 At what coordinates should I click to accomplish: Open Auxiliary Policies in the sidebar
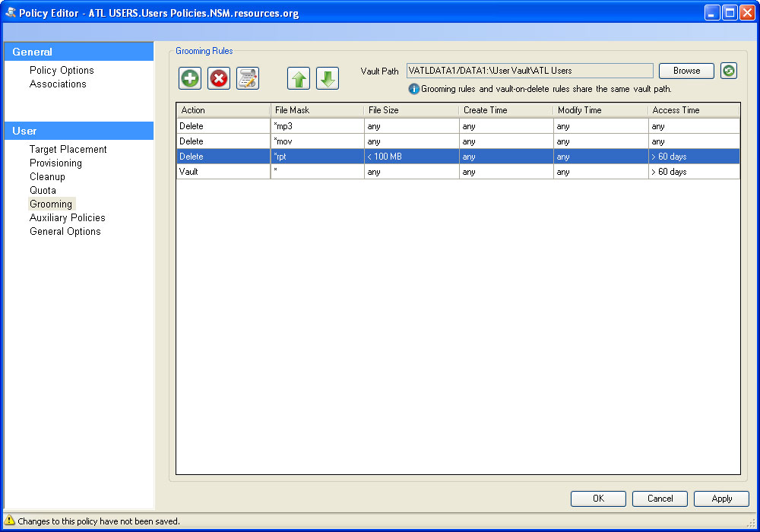tap(67, 217)
